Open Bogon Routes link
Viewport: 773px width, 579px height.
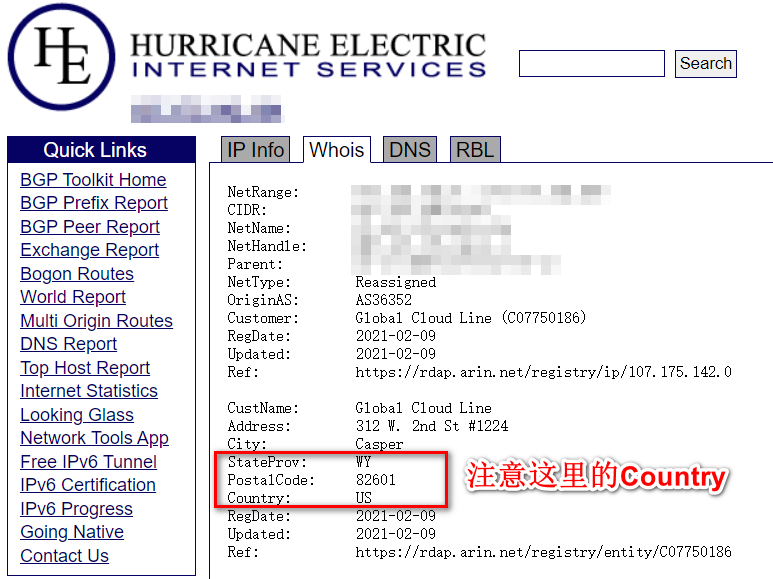tap(77, 273)
